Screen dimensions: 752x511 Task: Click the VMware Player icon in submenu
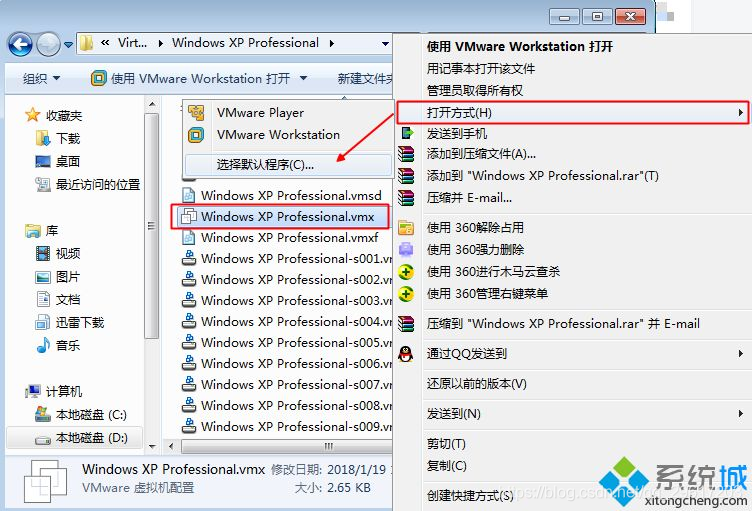(x=196, y=113)
